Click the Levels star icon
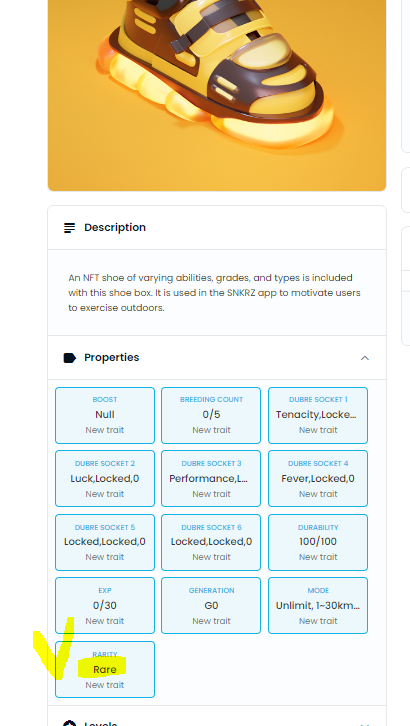 [69, 723]
